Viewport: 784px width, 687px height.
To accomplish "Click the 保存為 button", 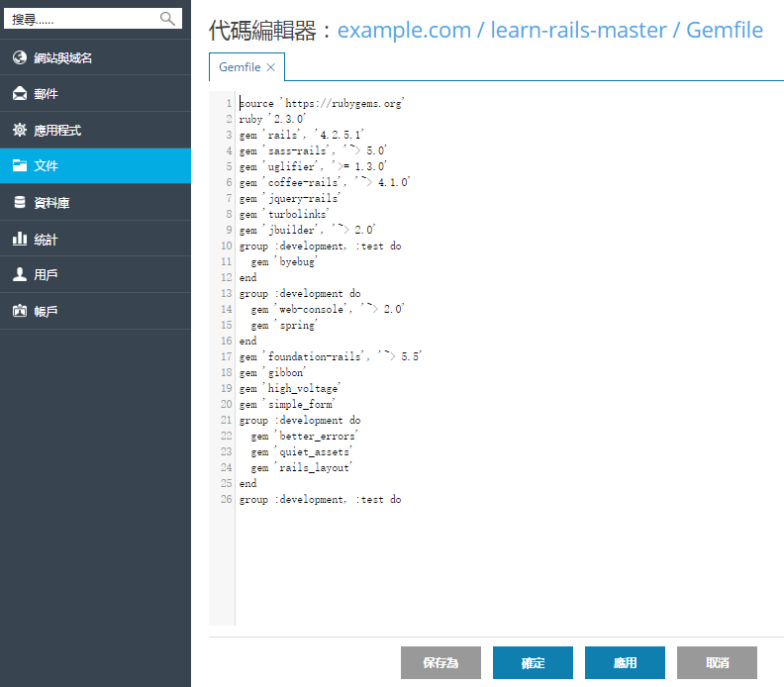I will click(441, 662).
